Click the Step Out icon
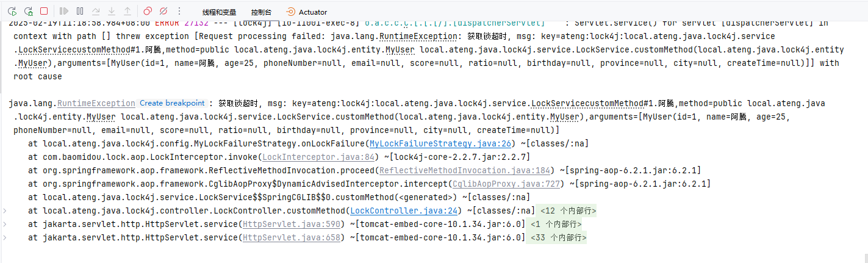The width and height of the screenshot is (868, 263). click(127, 11)
